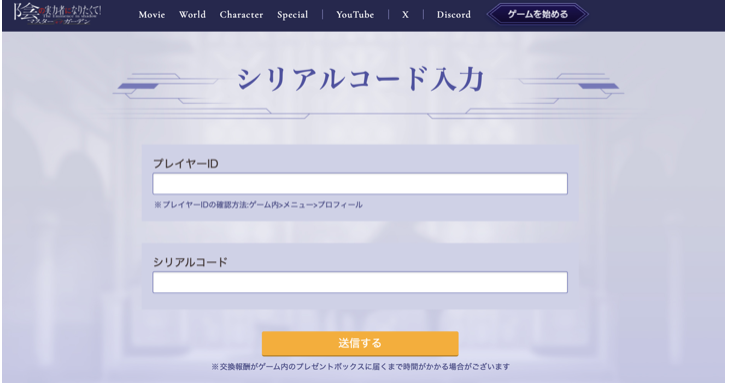Click the right purple ornament beside heading

click(x=599, y=86)
